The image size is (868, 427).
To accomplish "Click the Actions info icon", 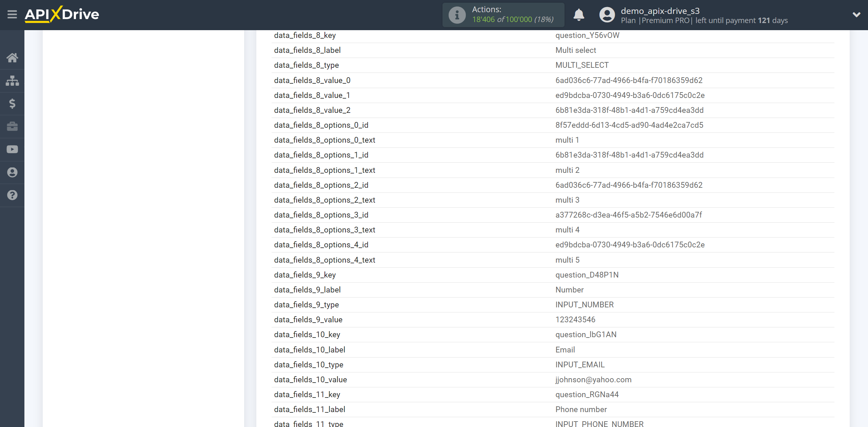I will point(457,15).
